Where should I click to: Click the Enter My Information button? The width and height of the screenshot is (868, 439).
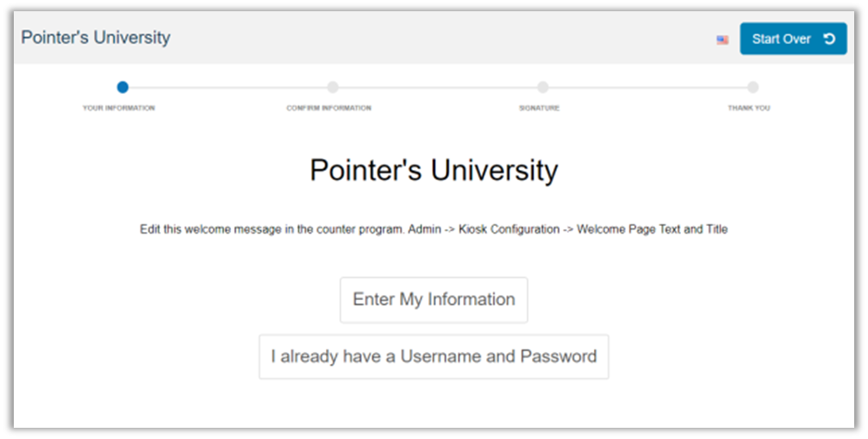[434, 300]
